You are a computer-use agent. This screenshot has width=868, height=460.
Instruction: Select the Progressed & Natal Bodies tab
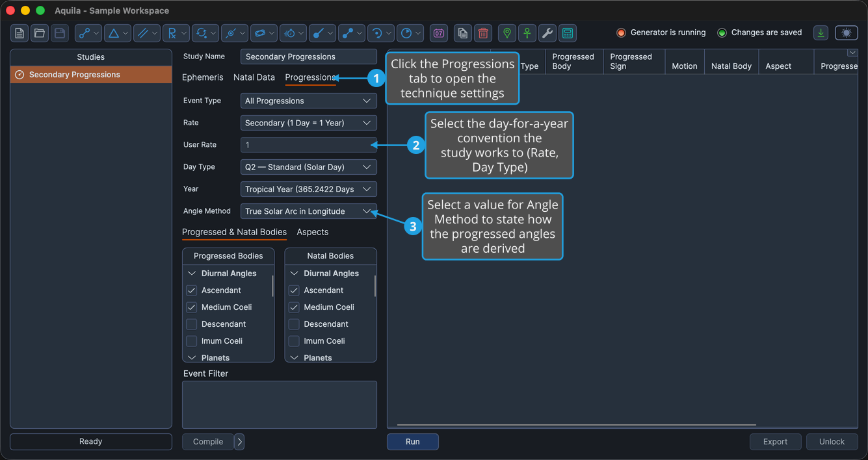[234, 232]
